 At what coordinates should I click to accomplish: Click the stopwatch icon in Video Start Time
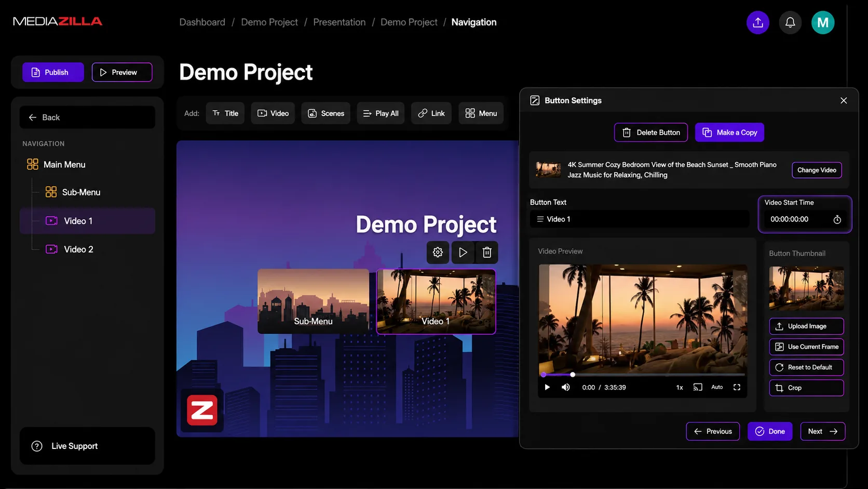point(837,219)
